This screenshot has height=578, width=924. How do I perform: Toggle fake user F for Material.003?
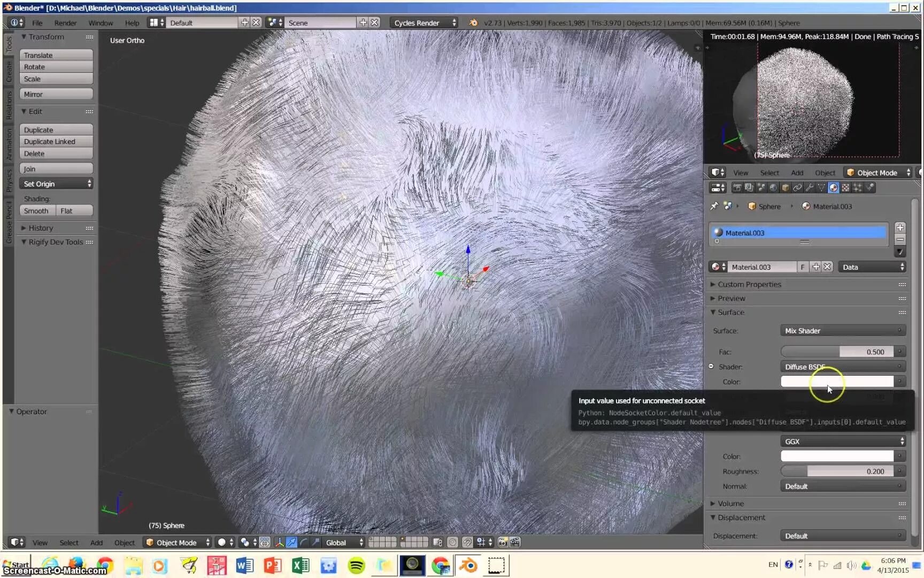[x=802, y=267]
